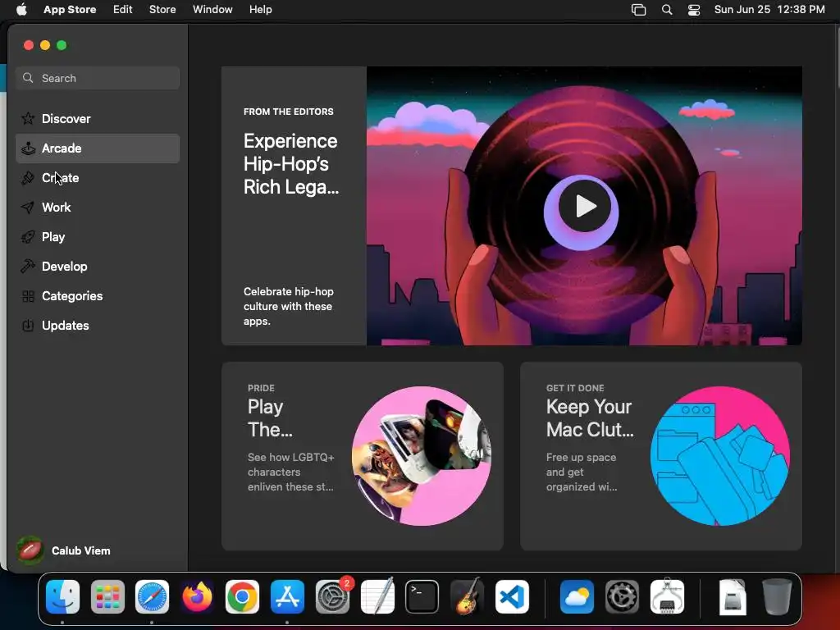Open the Store menu
The width and height of the screenshot is (840, 630).
(162, 10)
